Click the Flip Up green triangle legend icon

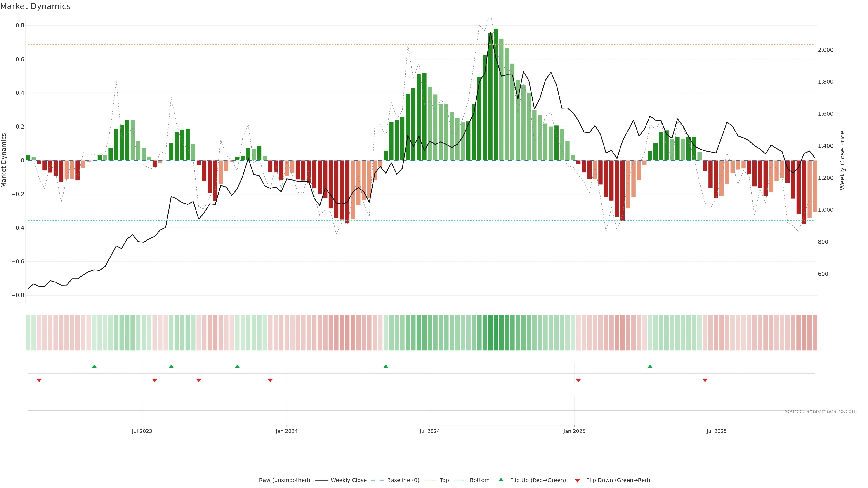501,480
